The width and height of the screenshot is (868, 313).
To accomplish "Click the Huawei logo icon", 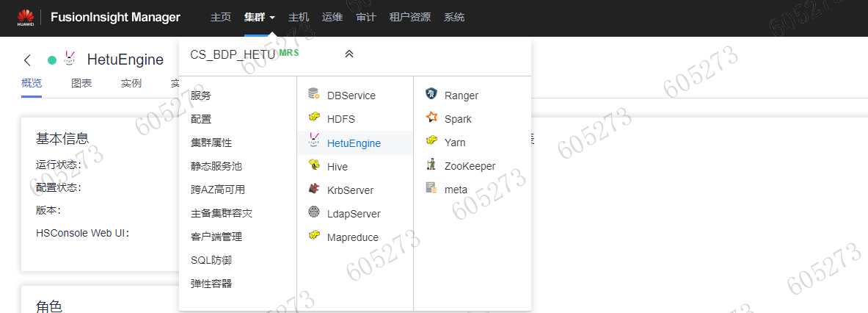I will coord(26,18).
